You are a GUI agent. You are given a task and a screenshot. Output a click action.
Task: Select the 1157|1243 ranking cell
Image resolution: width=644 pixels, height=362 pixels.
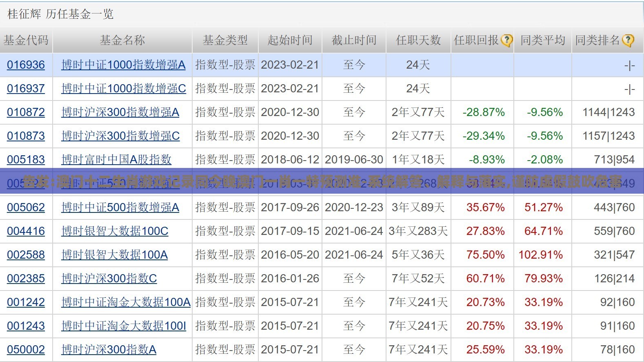click(x=608, y=136)
